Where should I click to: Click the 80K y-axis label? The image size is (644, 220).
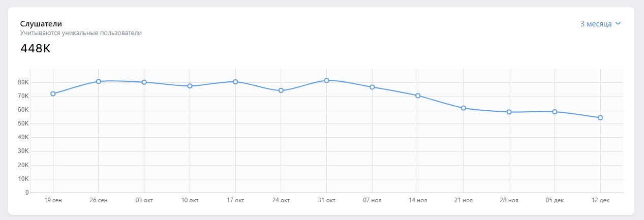click(x=23, y=82)
